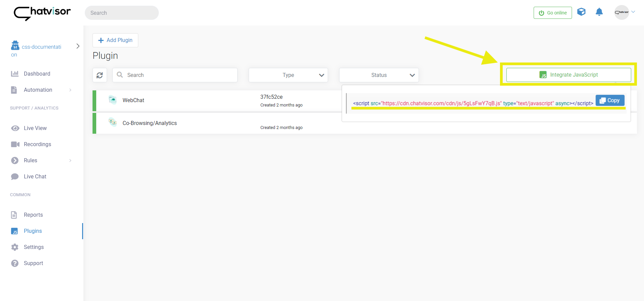Open Live View in sidebar
Screen dimensions: 644x301
tap(35, 128)
